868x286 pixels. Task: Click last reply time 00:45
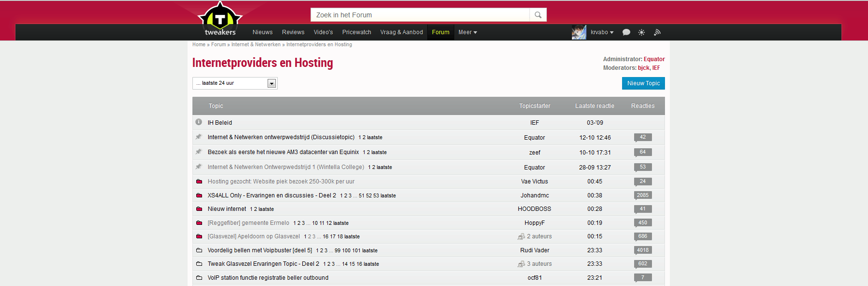[x=595, y=182]
